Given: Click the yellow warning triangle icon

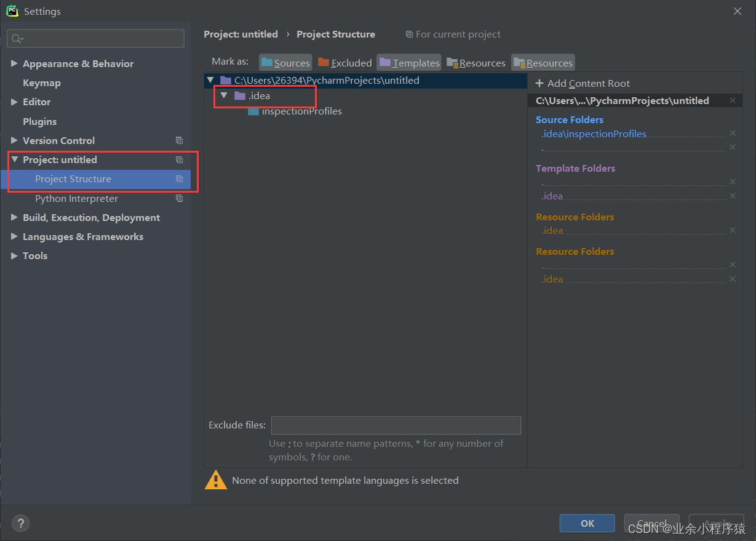Looking at the screenshot, I should tap(216, 480).
